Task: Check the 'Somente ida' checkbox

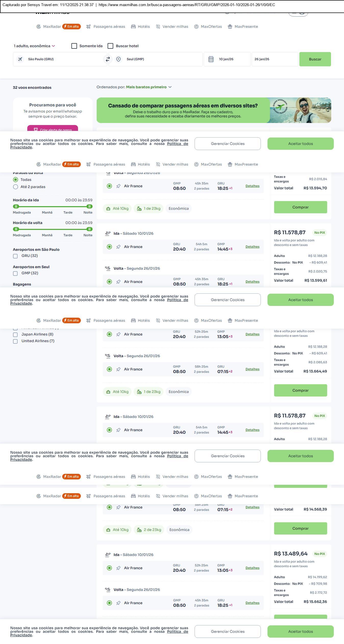Action: [x=74, y=46]
